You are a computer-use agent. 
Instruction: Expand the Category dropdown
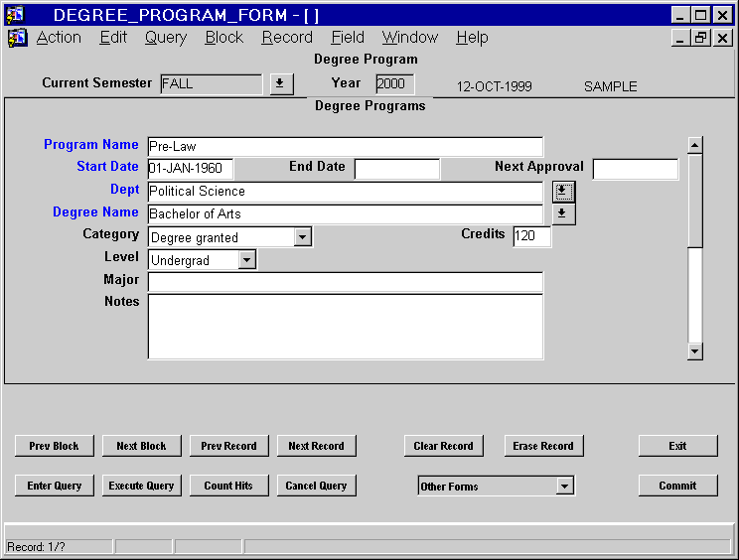coord(303,237)
